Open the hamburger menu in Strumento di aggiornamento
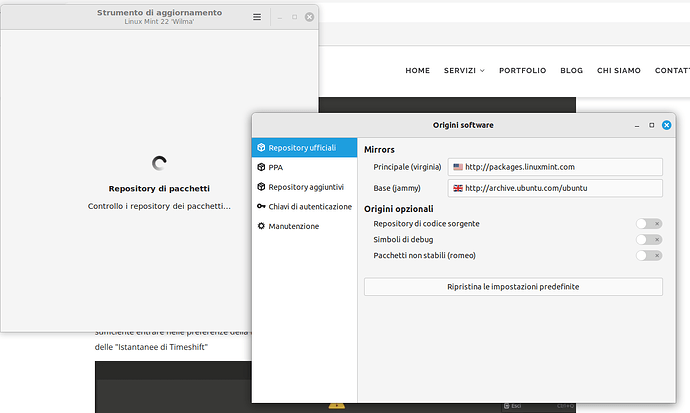The image size is (690, 413). point(257,17)
